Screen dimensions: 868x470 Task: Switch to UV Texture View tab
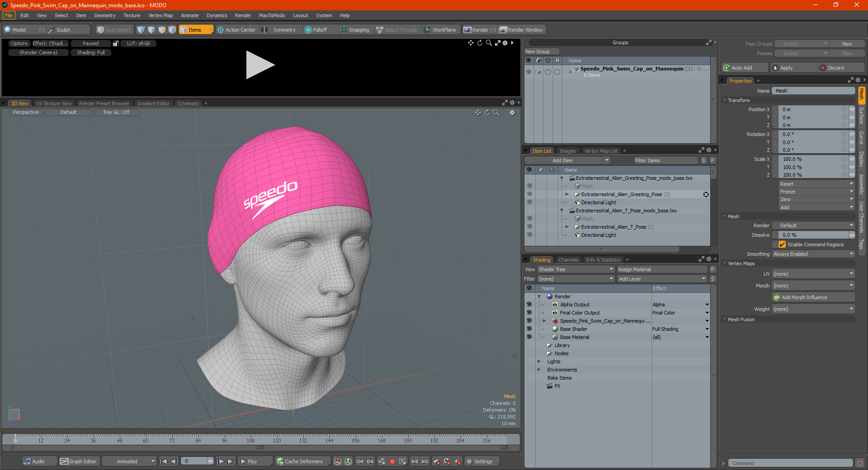tap(54, 103)
